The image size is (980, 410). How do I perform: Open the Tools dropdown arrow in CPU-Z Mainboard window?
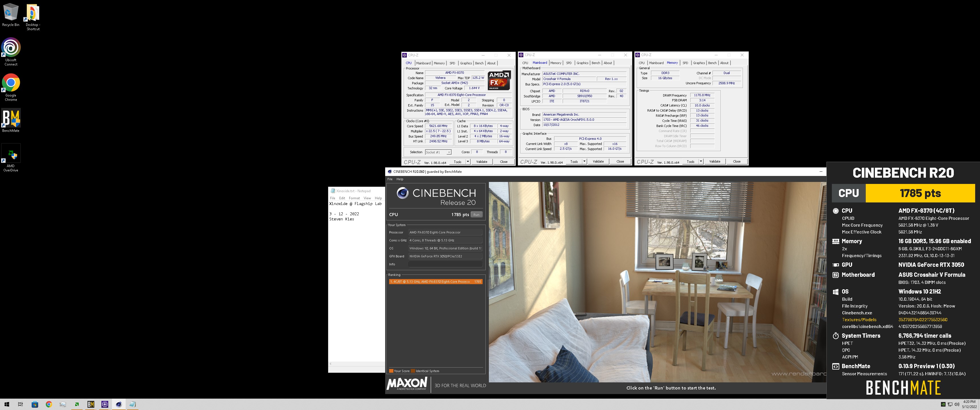584,162
